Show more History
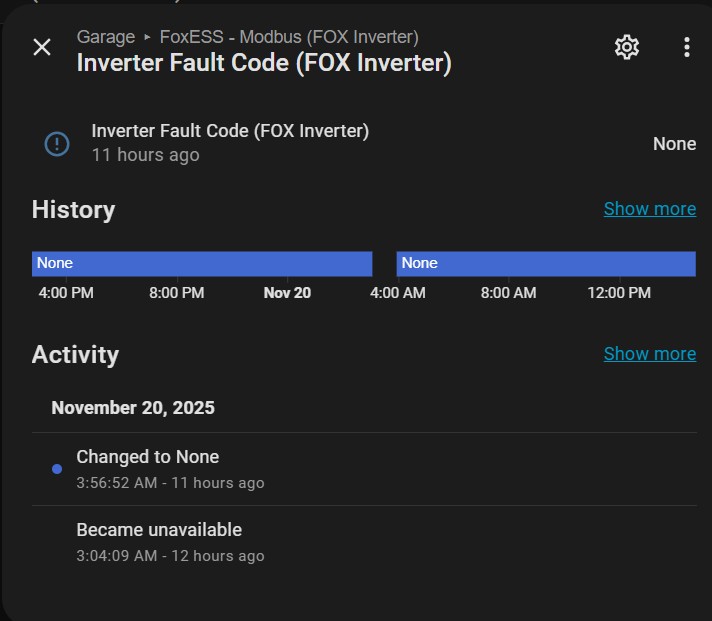 click(x=649, y=209)
